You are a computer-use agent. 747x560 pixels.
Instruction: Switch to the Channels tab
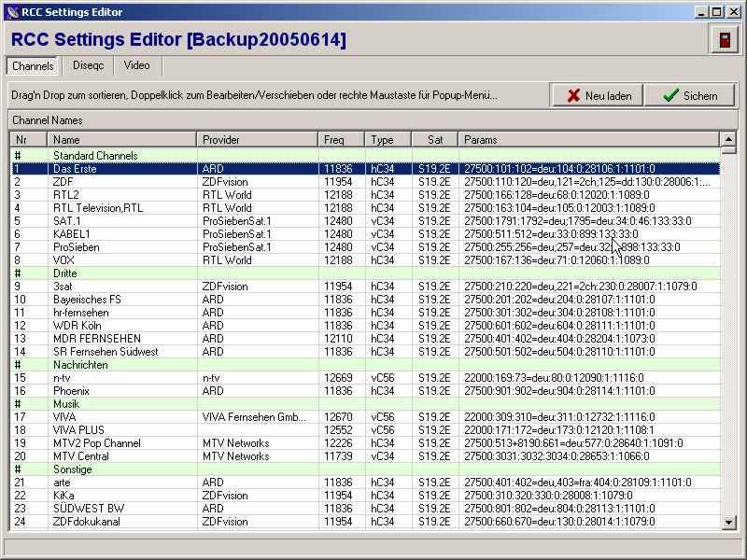point(33,65)
